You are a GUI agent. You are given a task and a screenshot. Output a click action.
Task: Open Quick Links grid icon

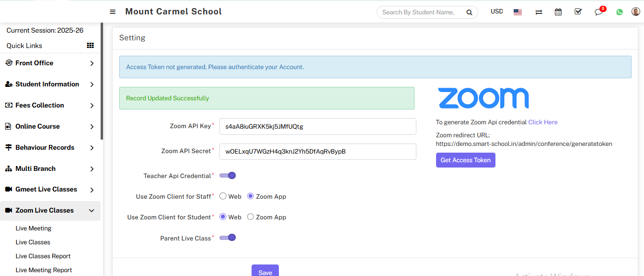90,46
